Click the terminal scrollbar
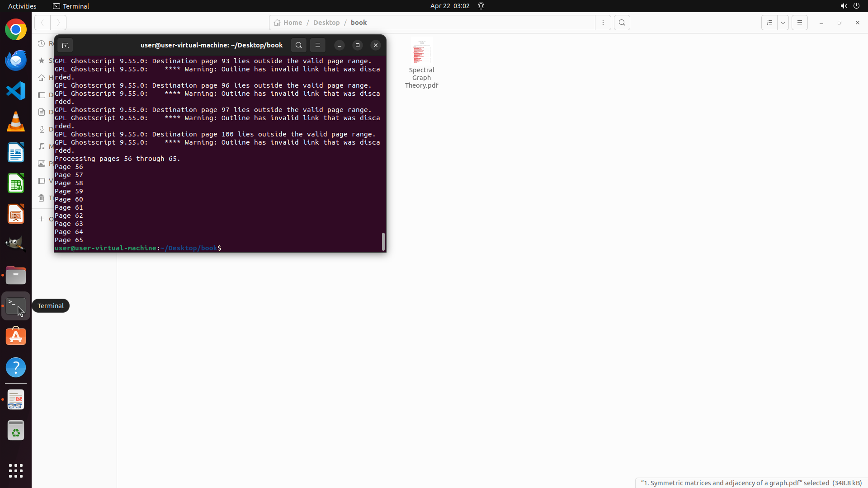868x488 pixels. [383, 241]
